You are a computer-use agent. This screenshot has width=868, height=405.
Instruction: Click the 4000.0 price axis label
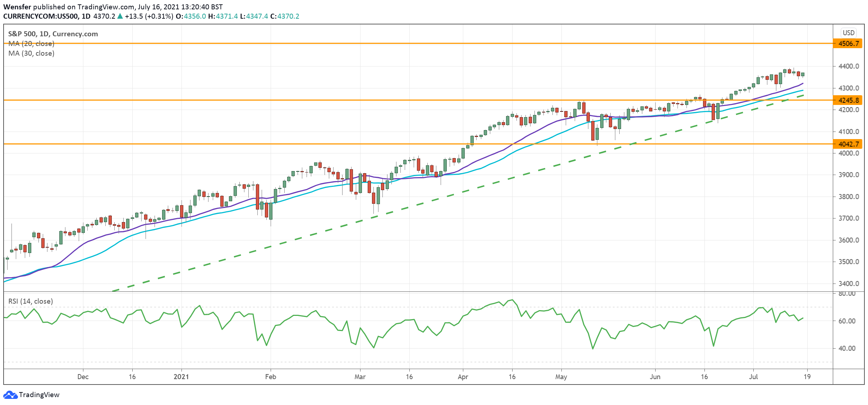848,153
